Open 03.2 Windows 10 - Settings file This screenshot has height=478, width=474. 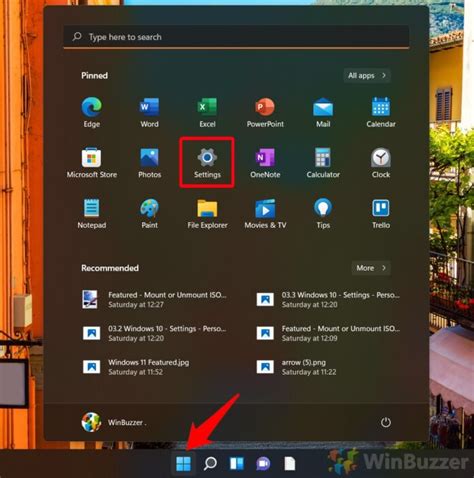pyautogui.click(x=154, y=333)
